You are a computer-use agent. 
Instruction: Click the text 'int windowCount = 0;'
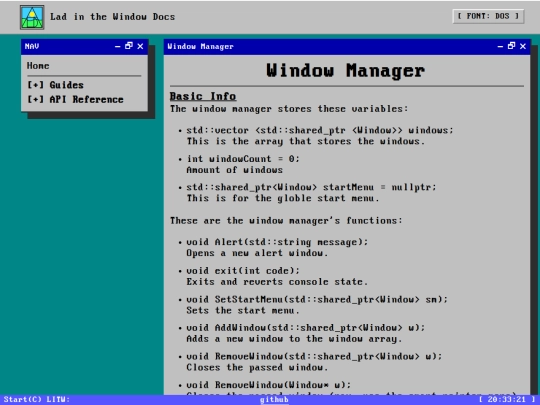coord(243,159)
